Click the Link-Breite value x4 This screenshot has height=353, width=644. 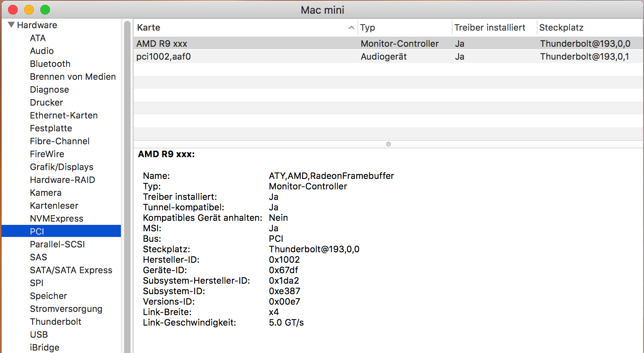[x=274, y=312]
